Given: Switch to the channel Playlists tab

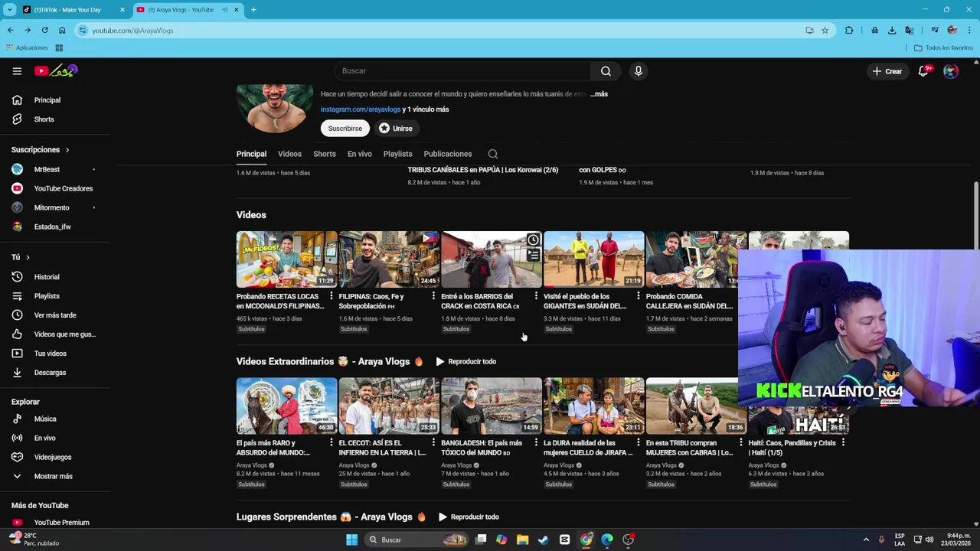Looking at the screenshot, I should (397, 154).
